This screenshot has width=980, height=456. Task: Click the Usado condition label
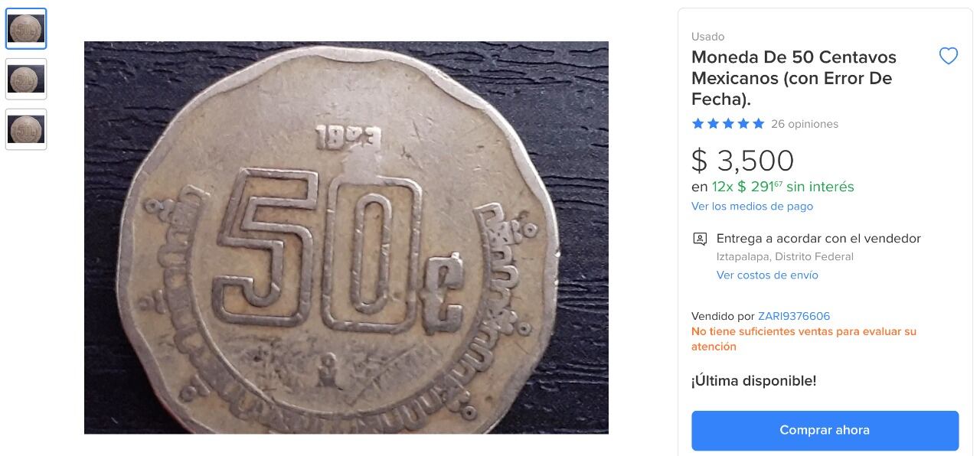706,36
